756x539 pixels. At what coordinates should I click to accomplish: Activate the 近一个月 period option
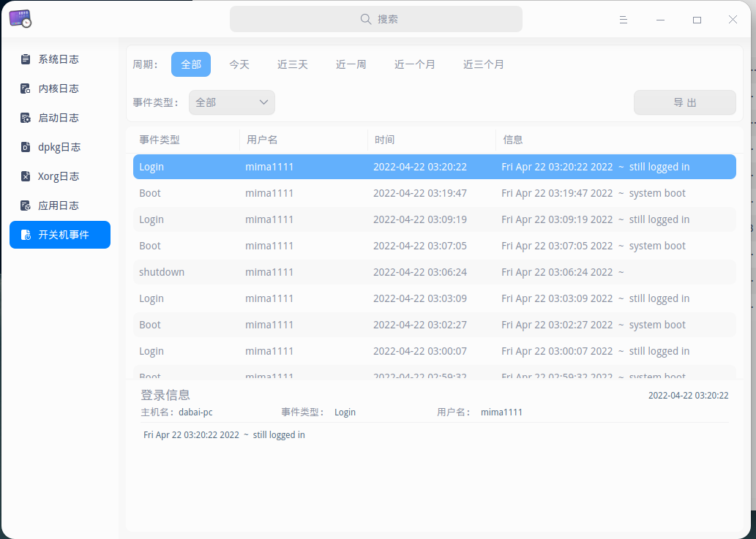coord(414,64)
